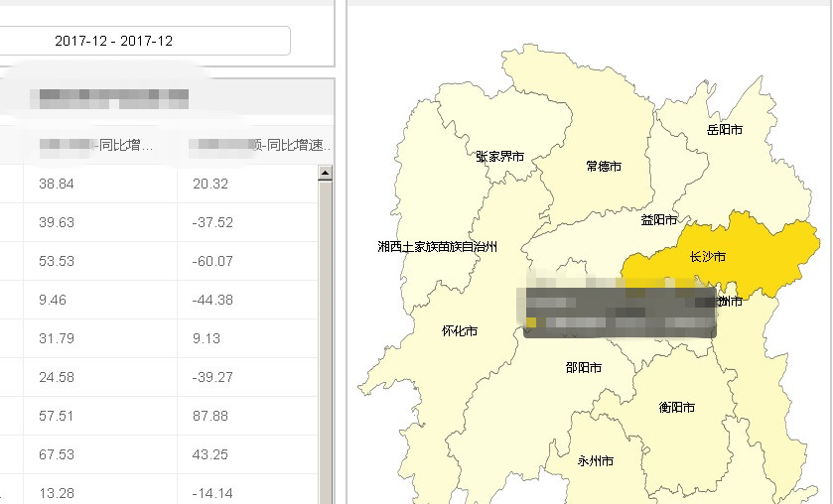Click the cell value -14.14
Image resolution: width=833 pixels, height=504 pixels.
click(x=212, y=494)
